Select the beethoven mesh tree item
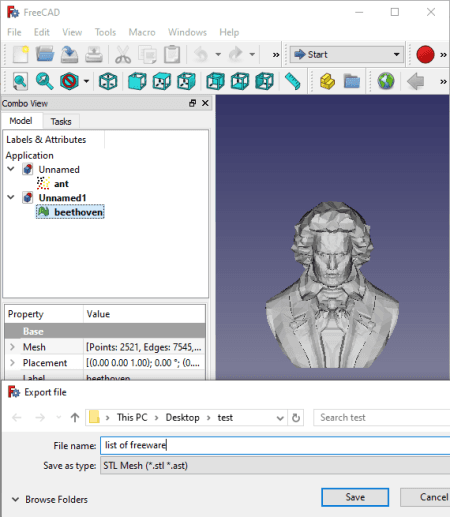Screen dimensions: 450x517 70,212
